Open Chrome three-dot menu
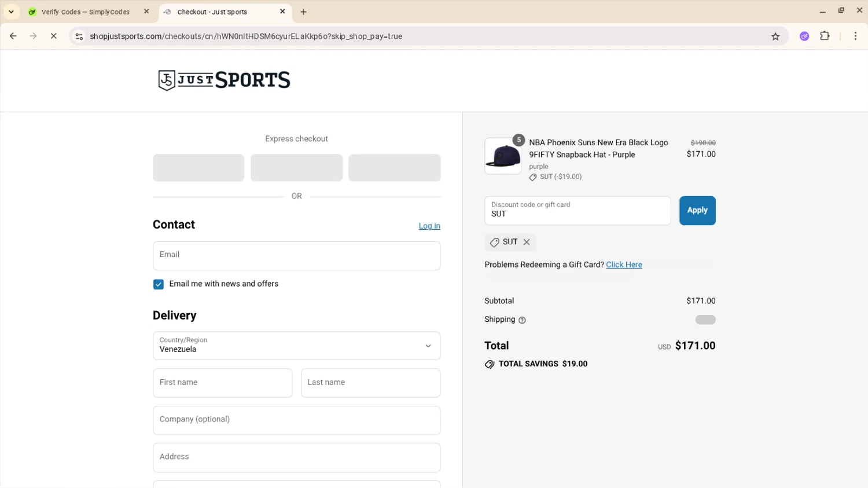This screenshot has height=488, width=868. [x=855, y=36]
